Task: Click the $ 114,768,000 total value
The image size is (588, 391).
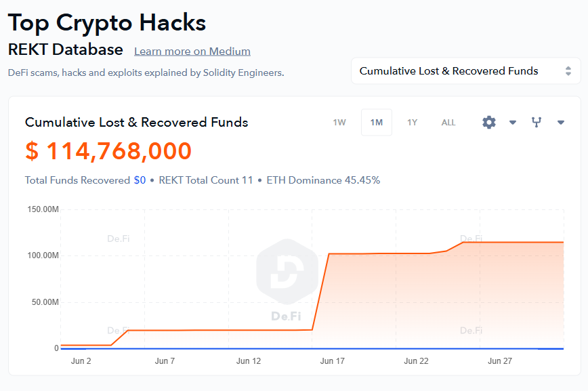Action: coord(108,151)
